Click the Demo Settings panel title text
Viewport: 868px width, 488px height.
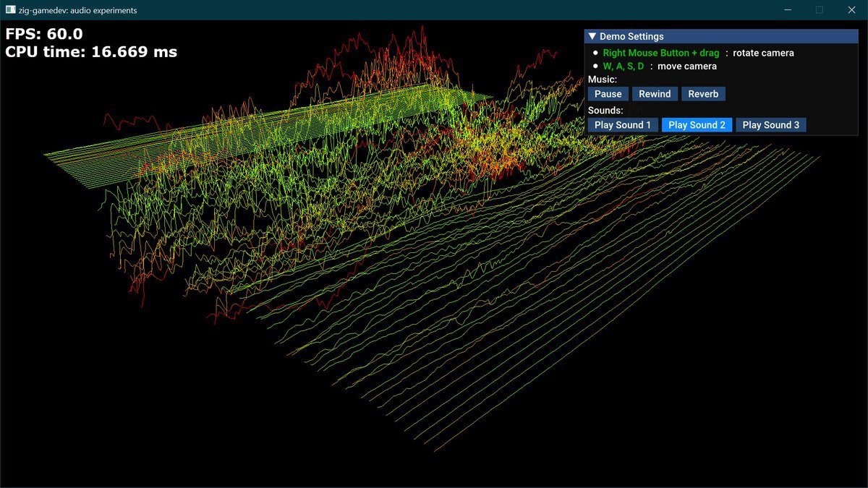[x=631, y=37]
